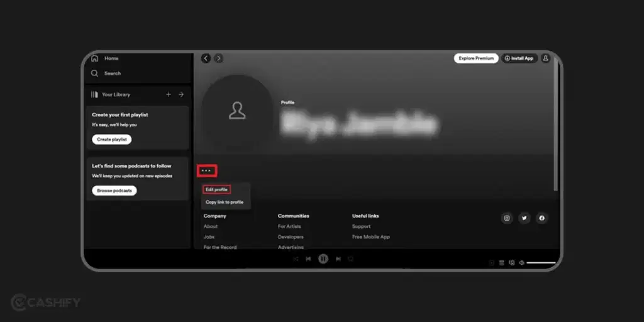This screenshot has width=644, height=322.
Task: Open the Queue icon
Action: pyautogui.click(x=501, y=263)
